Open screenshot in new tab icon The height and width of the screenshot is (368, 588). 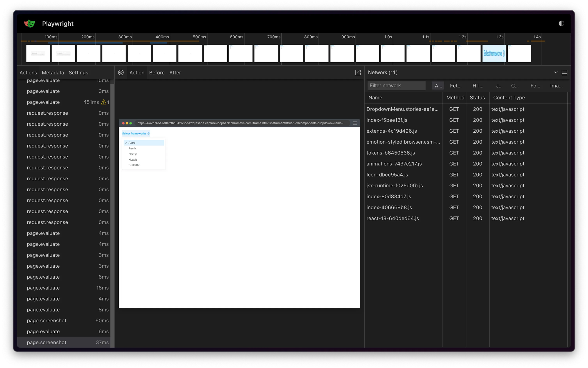coord(358,72)
